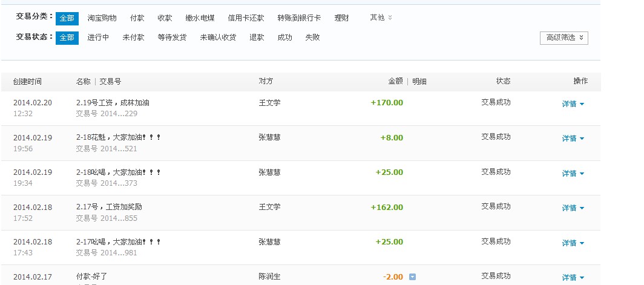Open the 2.17号，工资加奖励 transaction
Image resolution: width=644 pixels, height=285 pixels.
[109, 207]
